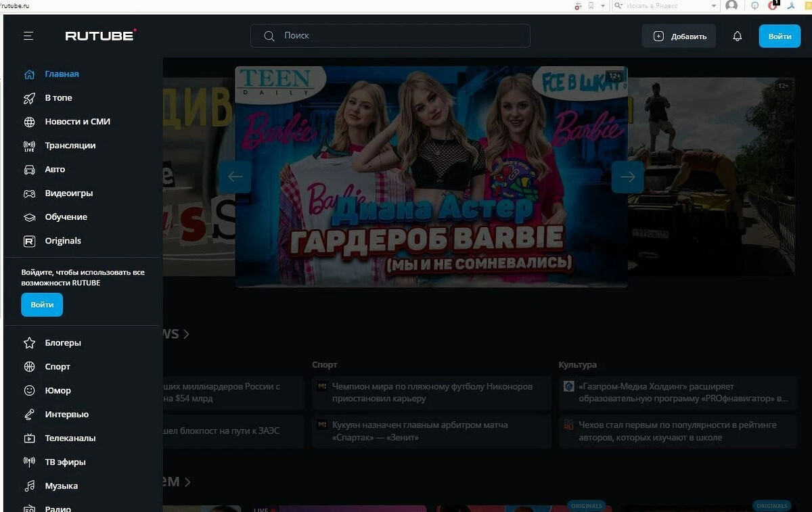This screenshot has width=812, height=512.
Task: Open news about блокпост на пути к ЗАЭС
Action: (x=233, y=431)
